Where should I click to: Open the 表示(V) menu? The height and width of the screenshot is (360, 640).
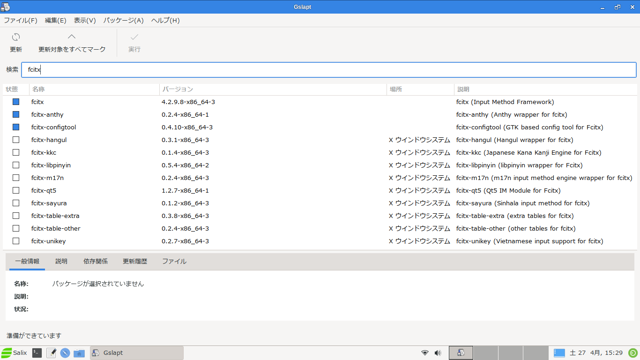tap(85, 20)
